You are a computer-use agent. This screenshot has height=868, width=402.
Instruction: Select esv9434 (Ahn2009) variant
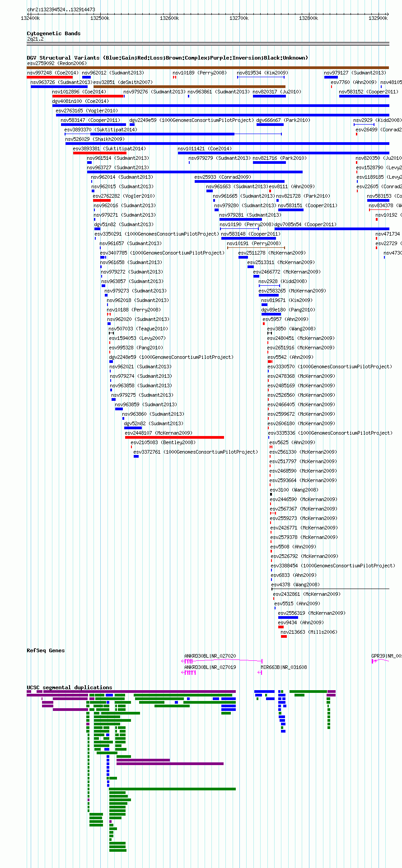click(281, 627)
